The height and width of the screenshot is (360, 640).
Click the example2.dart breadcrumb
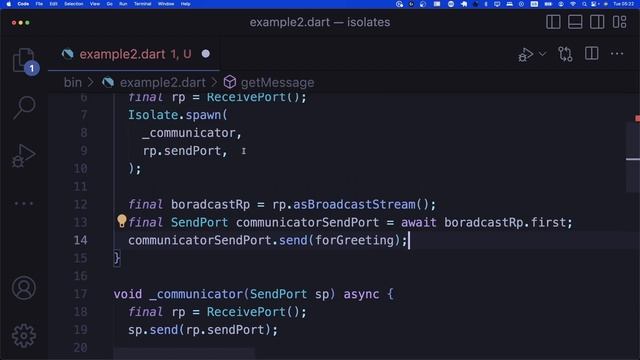click(162, 82)
